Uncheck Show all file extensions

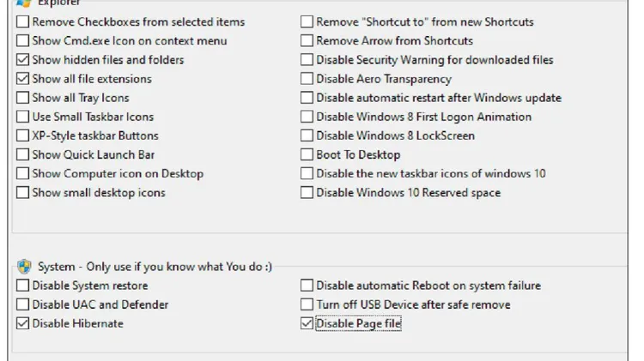[x=22, y=78]
